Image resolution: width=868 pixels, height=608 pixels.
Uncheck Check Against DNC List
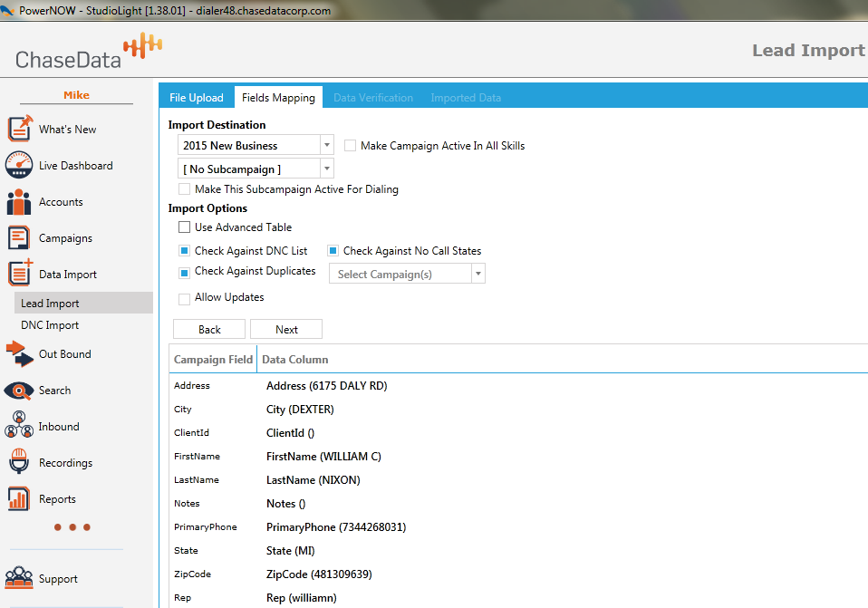coord(185,251)
